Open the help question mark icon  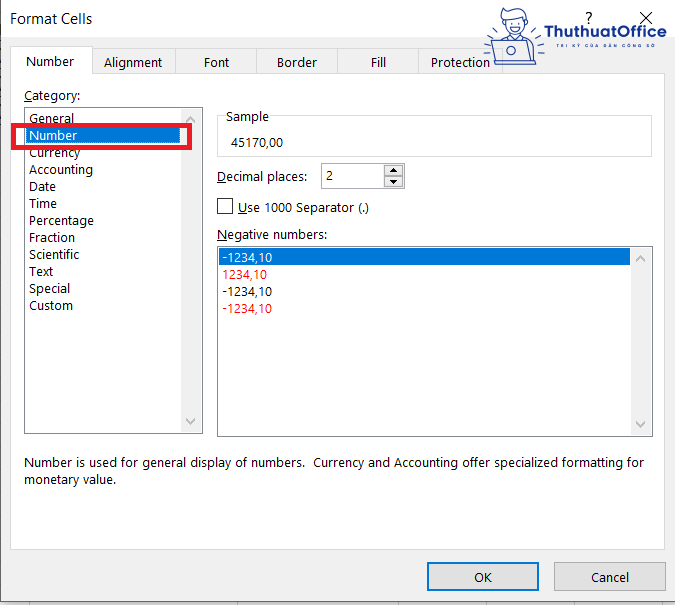click(x=589, y=17)
